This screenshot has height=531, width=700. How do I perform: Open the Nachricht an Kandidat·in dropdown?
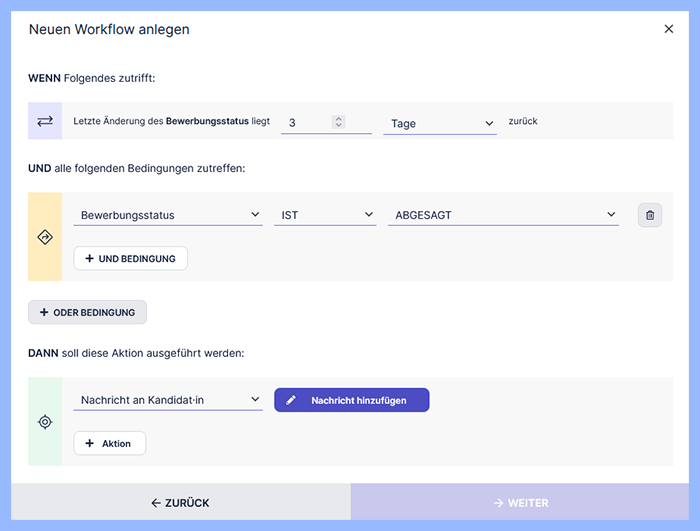tap(168, 400)
